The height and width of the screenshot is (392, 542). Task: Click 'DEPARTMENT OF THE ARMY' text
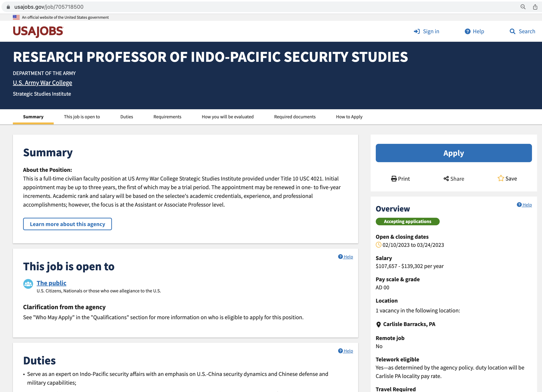(x=44, y=73)
